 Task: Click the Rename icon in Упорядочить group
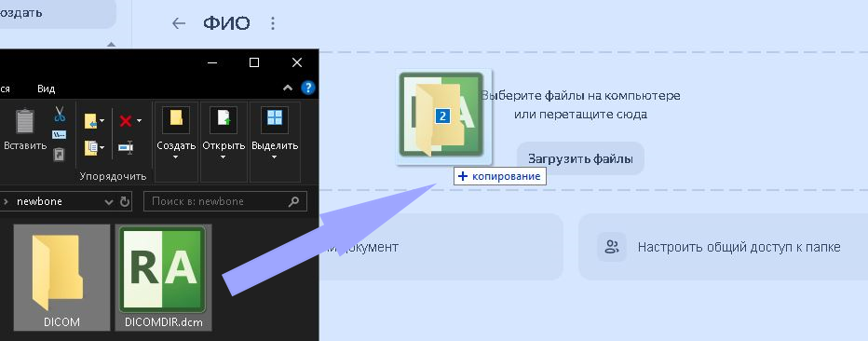pos(126,148)
